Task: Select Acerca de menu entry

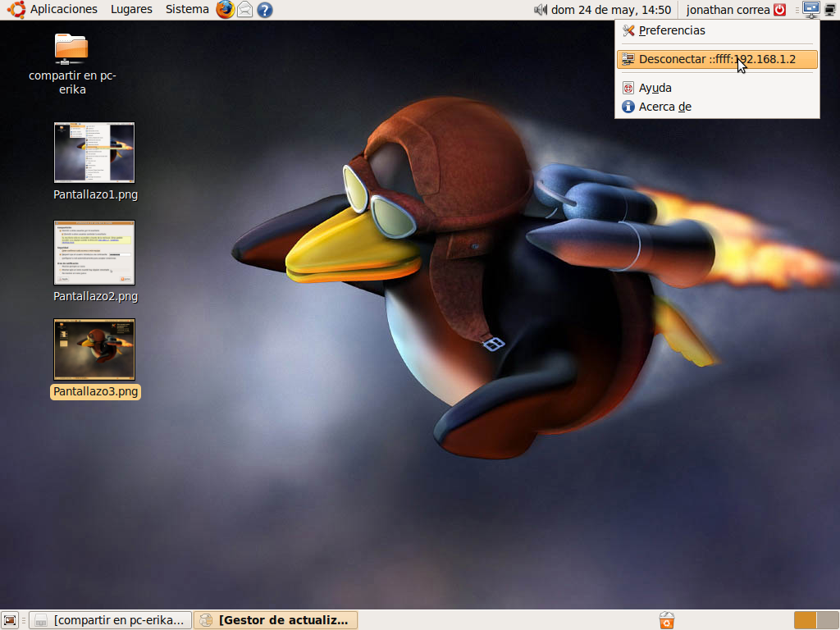Action: click(x=717, y=107)
